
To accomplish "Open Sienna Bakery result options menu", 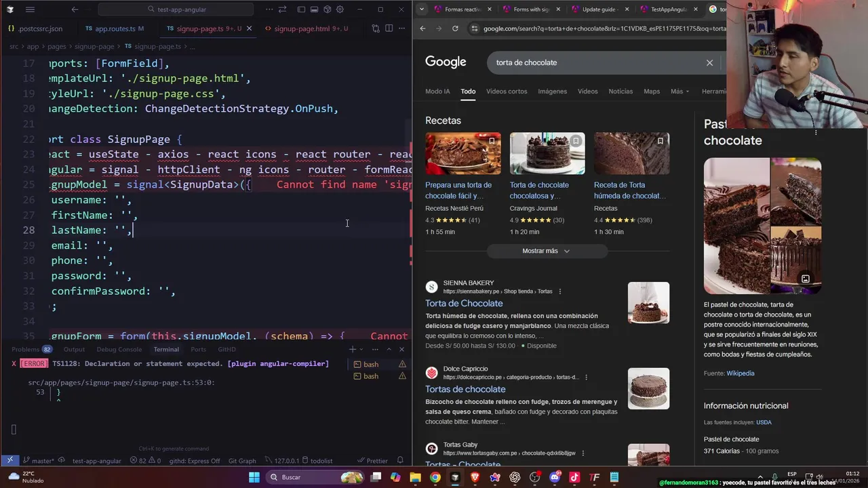I will tap(559, 291).
